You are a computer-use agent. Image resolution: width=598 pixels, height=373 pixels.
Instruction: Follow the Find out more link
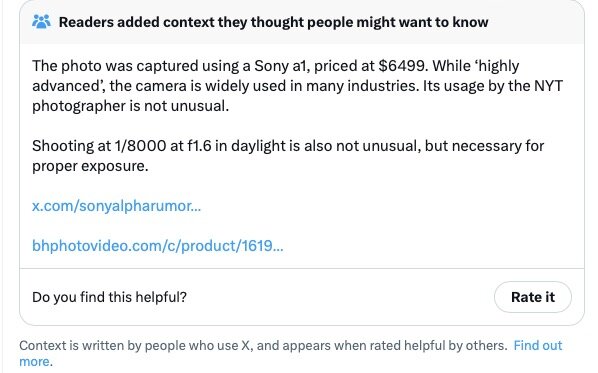(538, 345)
